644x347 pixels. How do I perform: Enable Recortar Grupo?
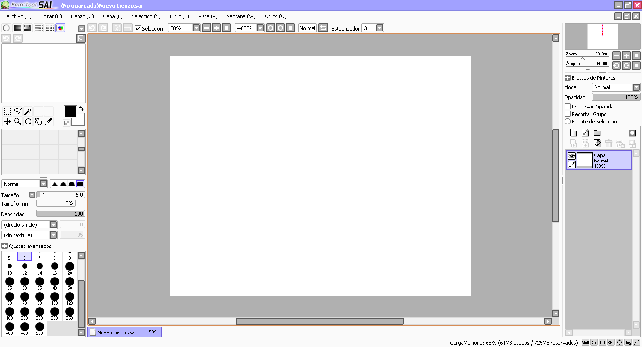pyautogui.click(x=568, y=114)
